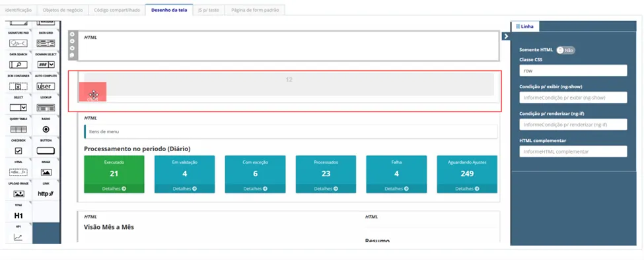Select the Select component in palette
Screen dimensions: 644x260
pyautogui.click(x=18, y=104)
